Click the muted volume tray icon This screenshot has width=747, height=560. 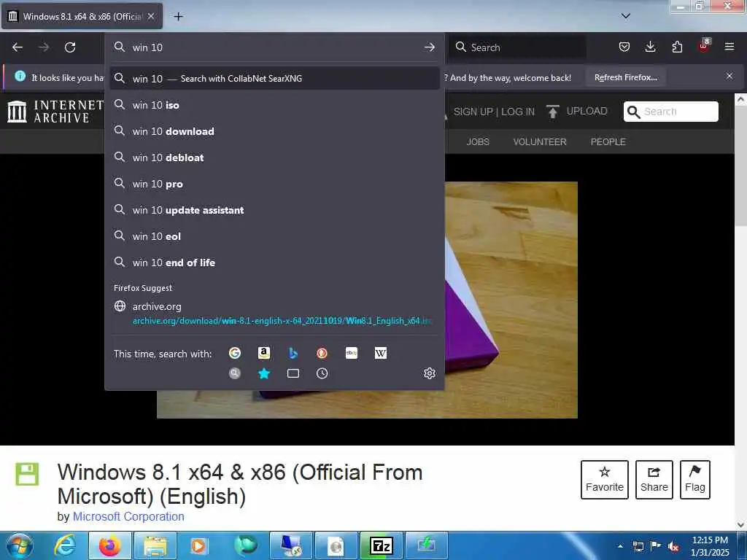(673, 546)
